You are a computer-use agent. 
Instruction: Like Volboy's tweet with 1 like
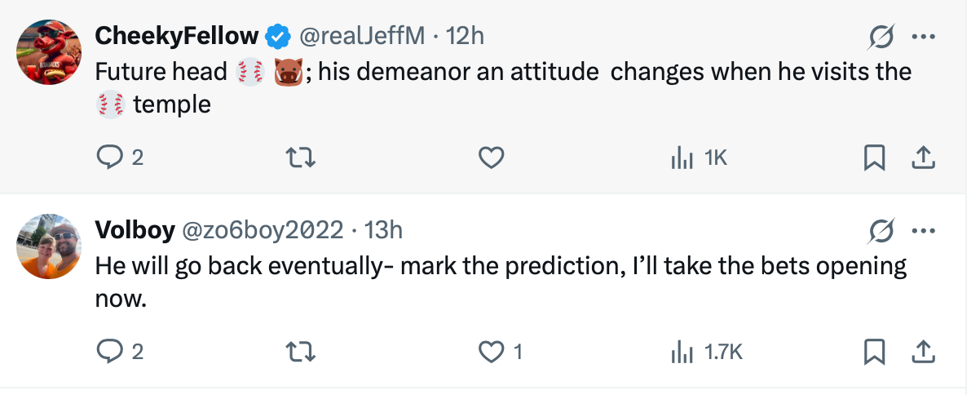pyautogui.click(x=491, y=351)
